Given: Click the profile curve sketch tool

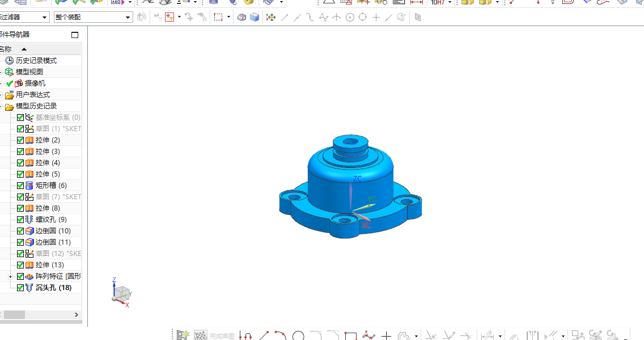Looking at the screenshot, I should coord(245,336).
